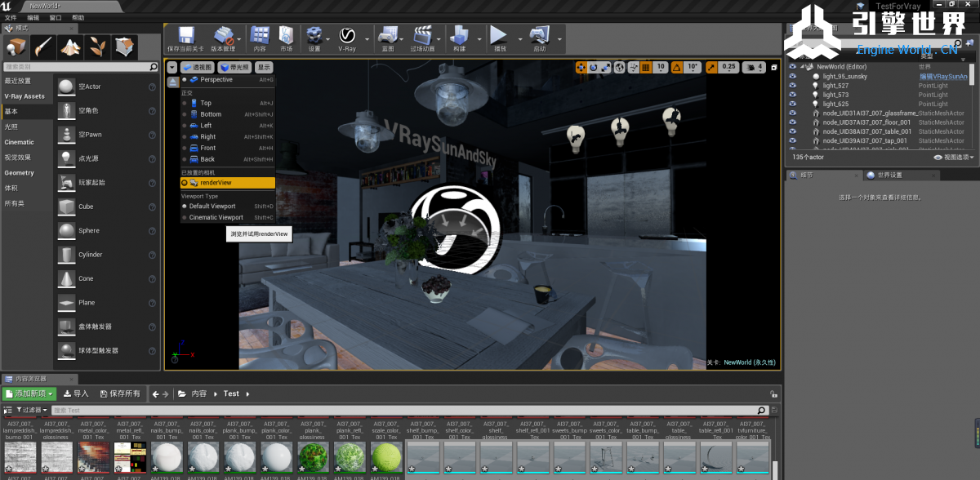Select the Geometry Editing mode icon
Screen dimensions: 980x480
pyautogui.click(x=124, y=47)
